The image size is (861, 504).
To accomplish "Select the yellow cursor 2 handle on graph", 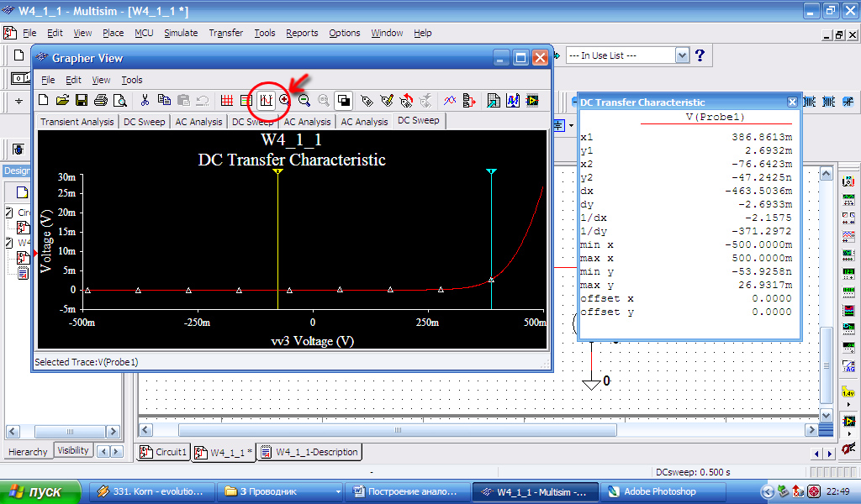I will click(277, 171).
